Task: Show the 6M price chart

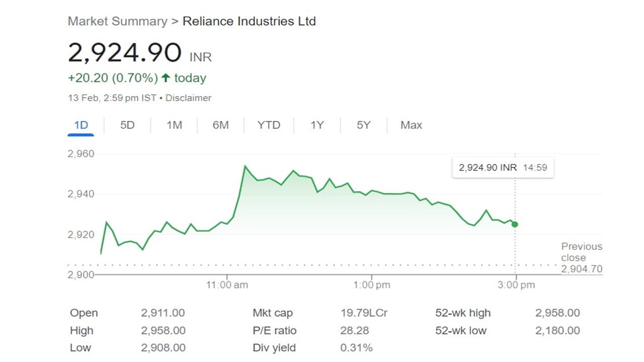Action: pos(220,125)
